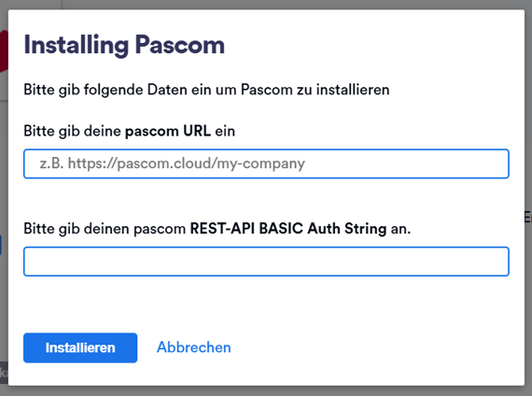Image resolution: width=532 pixels, height=396 pixels.
Task: Click the bold 'pascom URL' text
Action: point(168,131)
